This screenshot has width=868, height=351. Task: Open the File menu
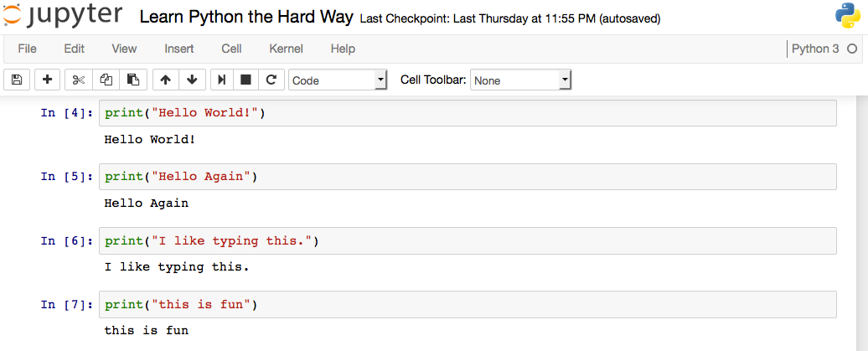click(27, 49)
